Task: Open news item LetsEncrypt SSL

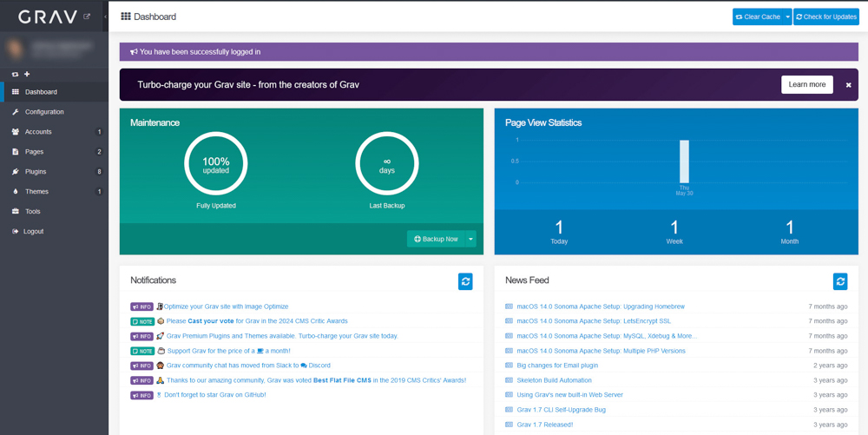Action: point(594,321)
